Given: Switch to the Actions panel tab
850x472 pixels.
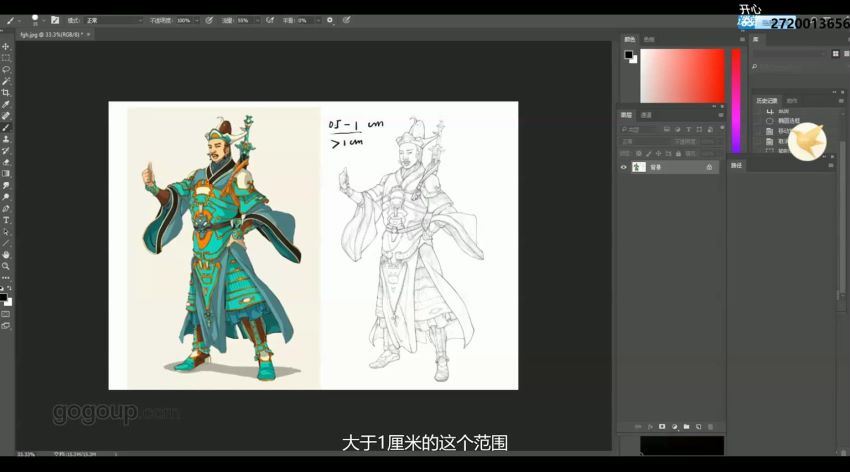Looking at the screenshot, I should (x=792, y=101).
